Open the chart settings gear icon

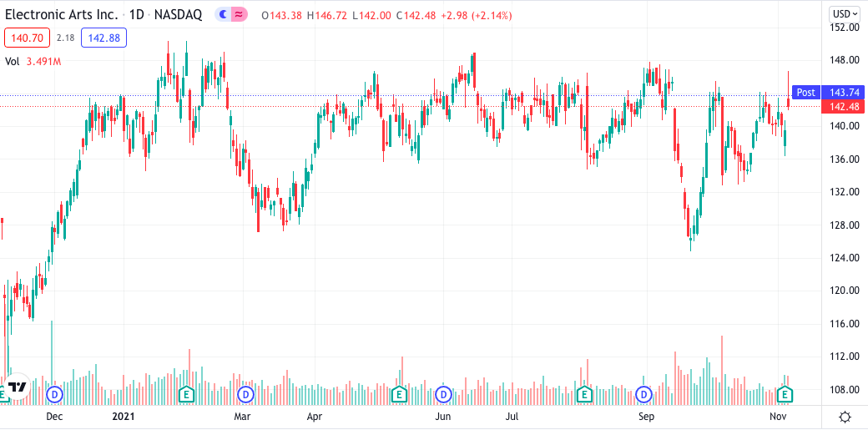[x=845, y=417]
